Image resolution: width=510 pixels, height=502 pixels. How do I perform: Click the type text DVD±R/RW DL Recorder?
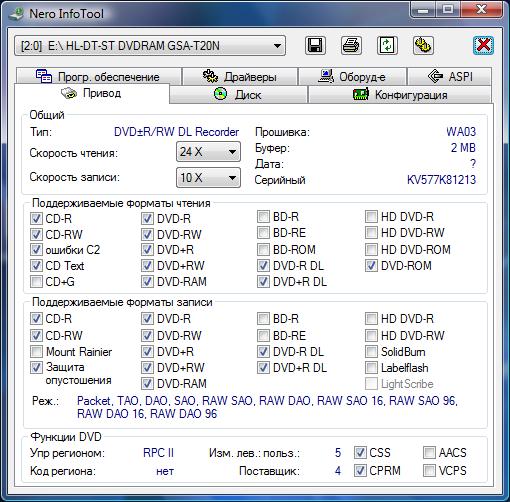pyautogui.click(x=176, y=132)
